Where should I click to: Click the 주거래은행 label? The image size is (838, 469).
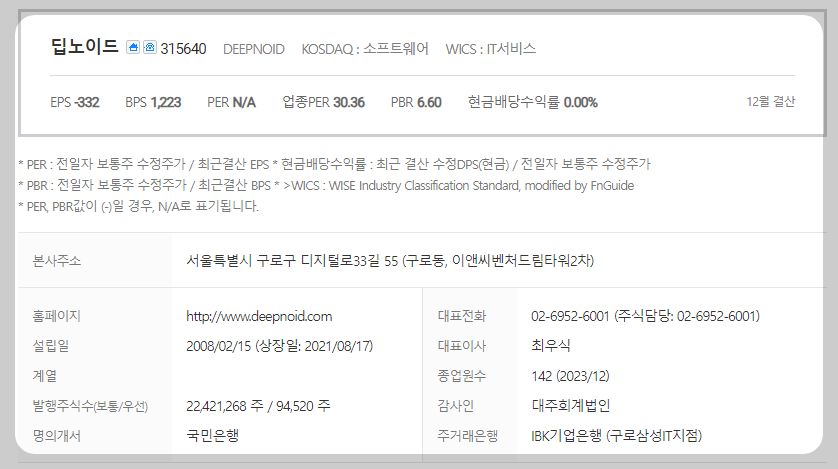click(468, 436)
